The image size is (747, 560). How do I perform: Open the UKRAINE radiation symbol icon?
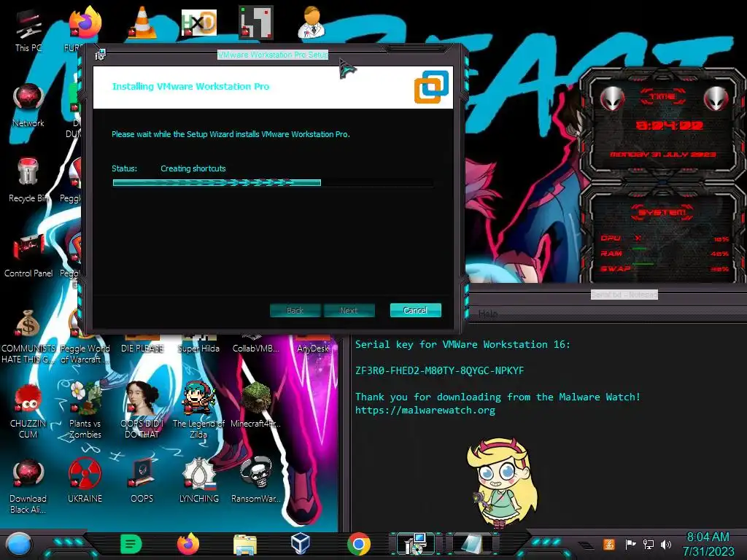(x=85, y=481)
